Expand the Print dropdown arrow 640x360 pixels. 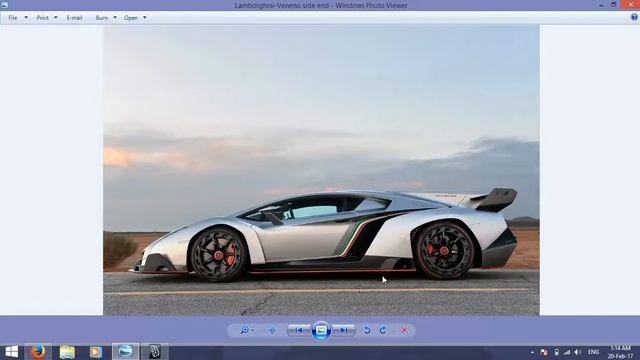(56, 18)
